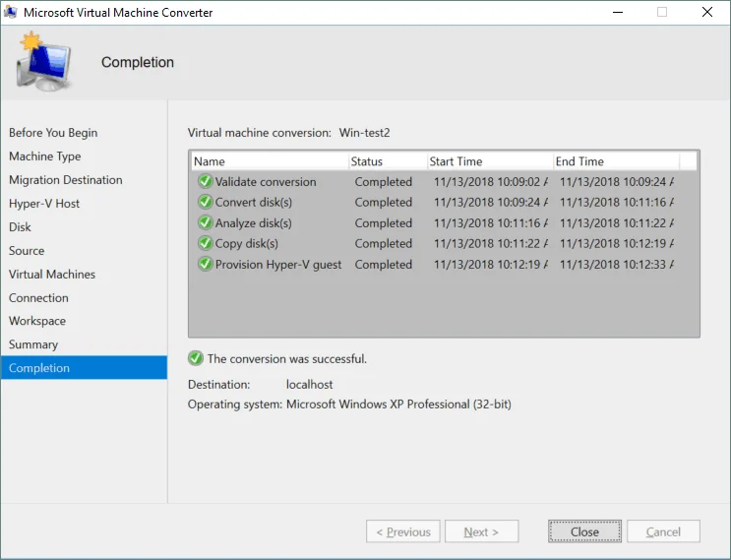Click Completed status of Analyze disk(s)
This screenshot has height=560, width=731.
click(384, 222)
